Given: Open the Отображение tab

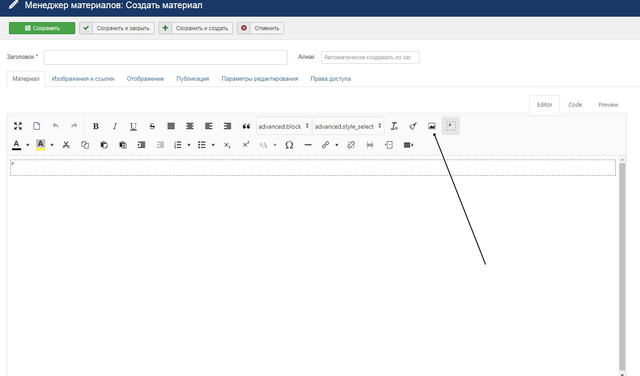Looking at the screenshot, I should point(145,79).
